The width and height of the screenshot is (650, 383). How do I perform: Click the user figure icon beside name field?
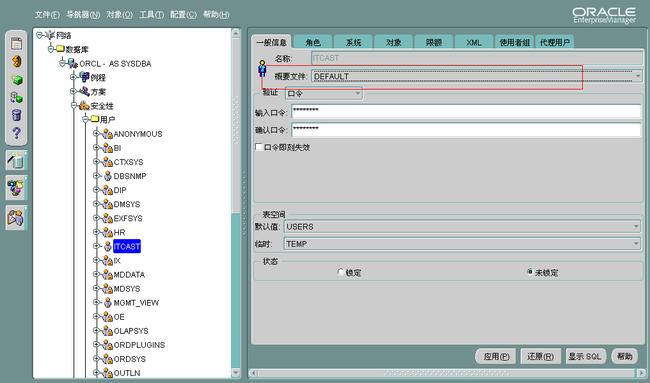(262, 69)
